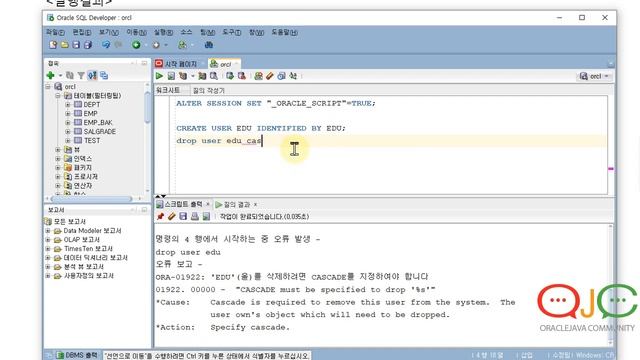The width and height of the screenshot is (640, 360).
Task: Open the View menu (보기)
Action: coord(109,32)
